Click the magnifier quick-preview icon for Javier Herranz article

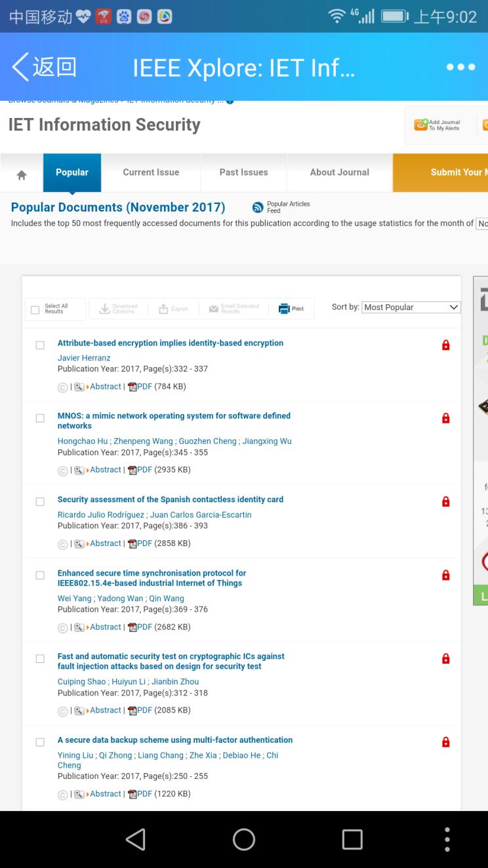[79, 387]
